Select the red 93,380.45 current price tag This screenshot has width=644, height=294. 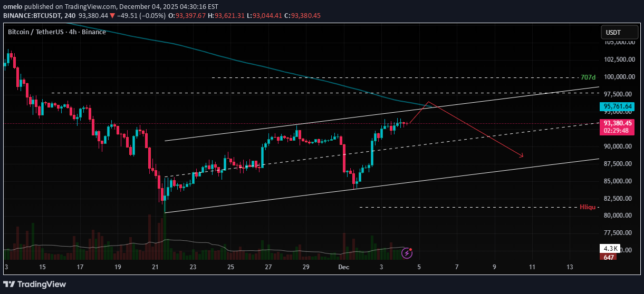[x=617, y=123]
